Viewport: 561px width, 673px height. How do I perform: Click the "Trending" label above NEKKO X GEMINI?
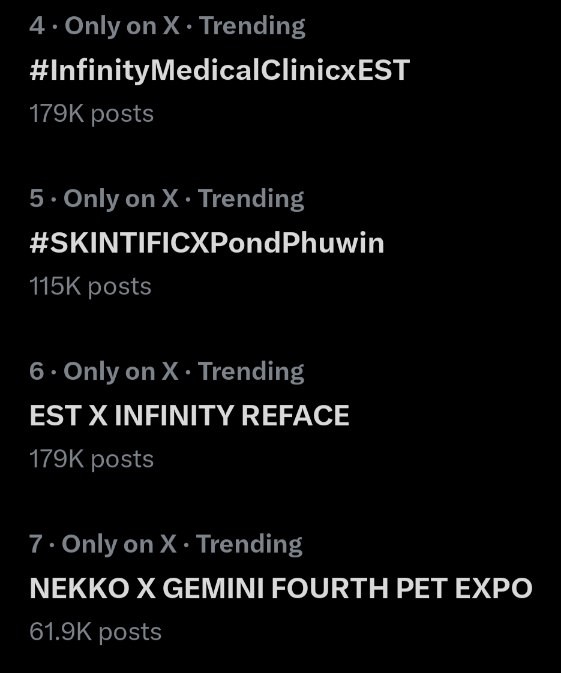pos(250,545)
